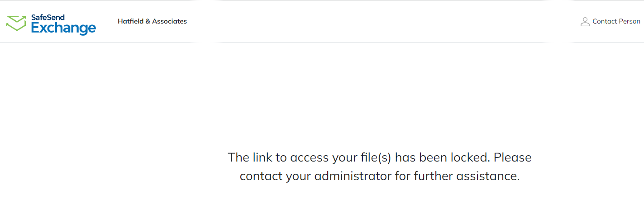
Task: Click the green envelope SafeSend logo icon
Action: point(16,23)
